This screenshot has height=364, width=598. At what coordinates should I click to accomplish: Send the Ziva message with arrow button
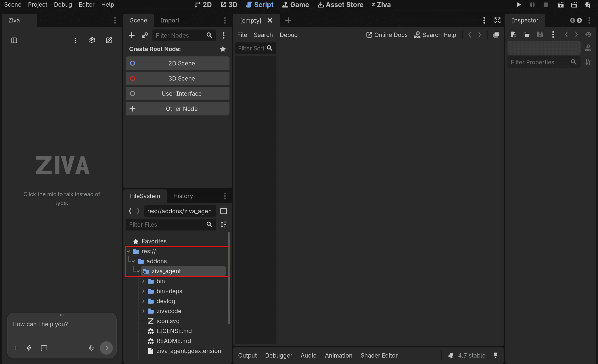point(106,348)
